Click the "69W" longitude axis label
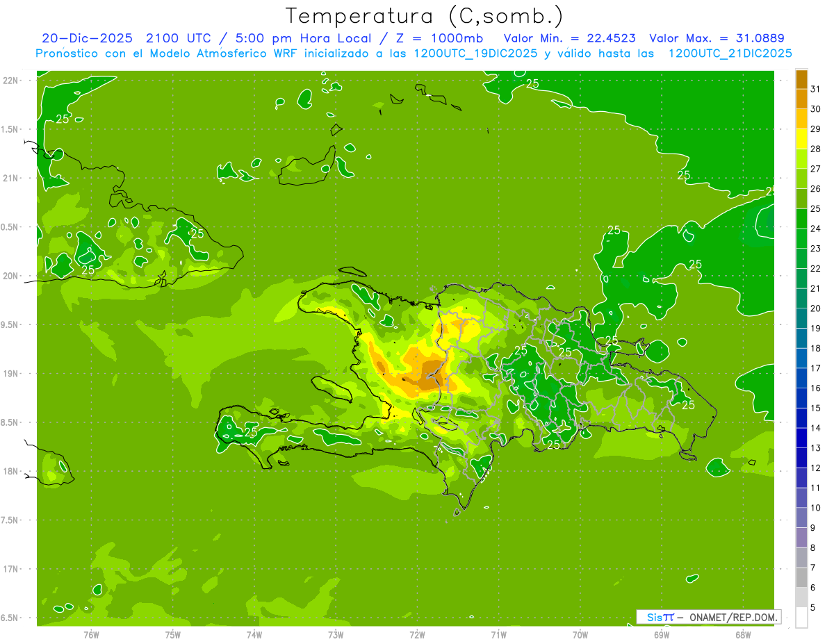This screenshot has height=644, width=834. pyautogui.click(x=662, y=634)
